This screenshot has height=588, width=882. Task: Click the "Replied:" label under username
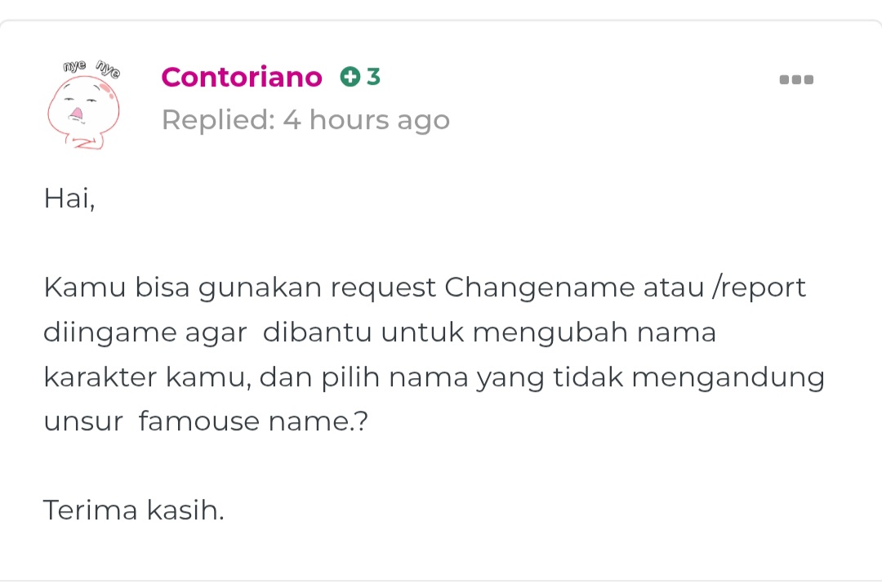218,120
